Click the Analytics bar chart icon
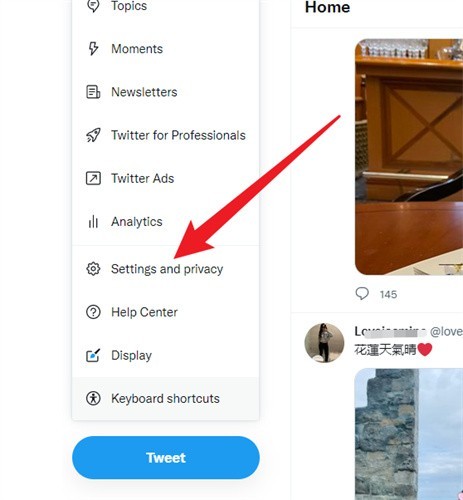This screenshot has height=500, width=463. coord(93,221)
